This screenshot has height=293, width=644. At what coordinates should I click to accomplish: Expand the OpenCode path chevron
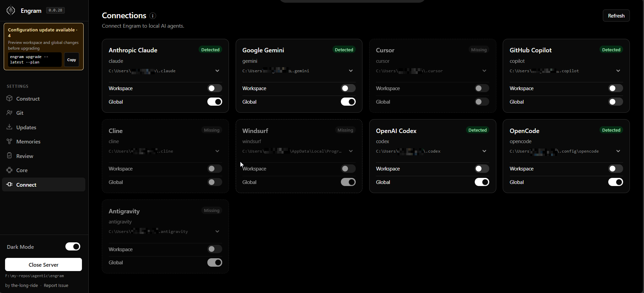pyautogui.click(x=618, y=151)
